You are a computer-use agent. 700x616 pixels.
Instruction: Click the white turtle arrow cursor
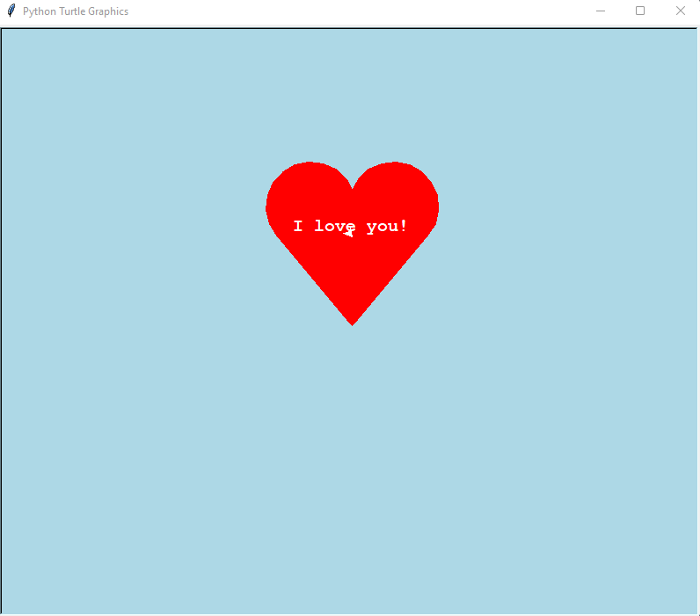pyautogui.click(x=349, y=232)
